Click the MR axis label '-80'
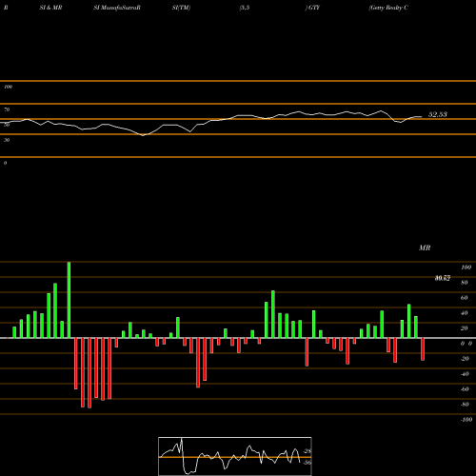The width and height of the screenshot is (476, 476). (x=465, y=405)
